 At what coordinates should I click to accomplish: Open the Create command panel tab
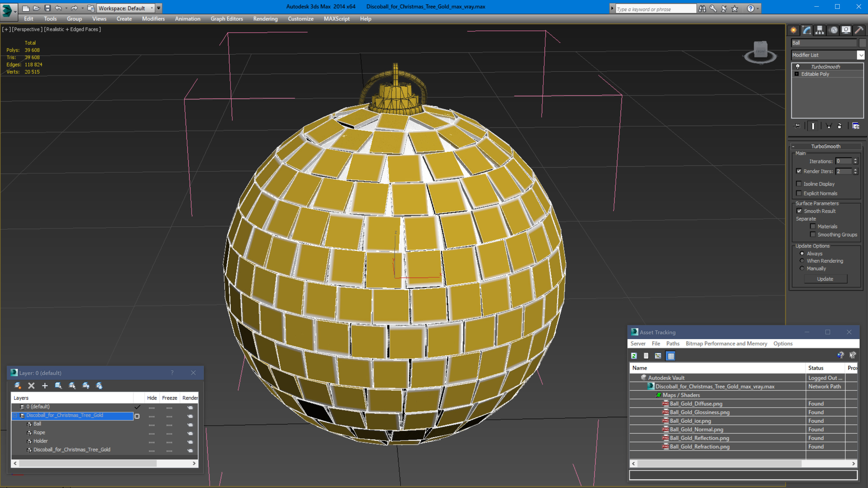point(794,30)
